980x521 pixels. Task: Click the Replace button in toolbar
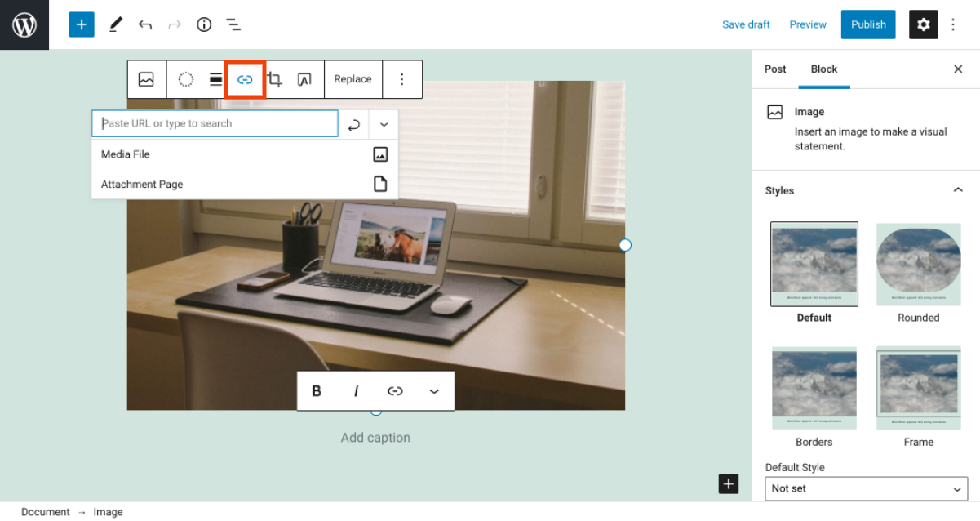[x=353, y=79]
